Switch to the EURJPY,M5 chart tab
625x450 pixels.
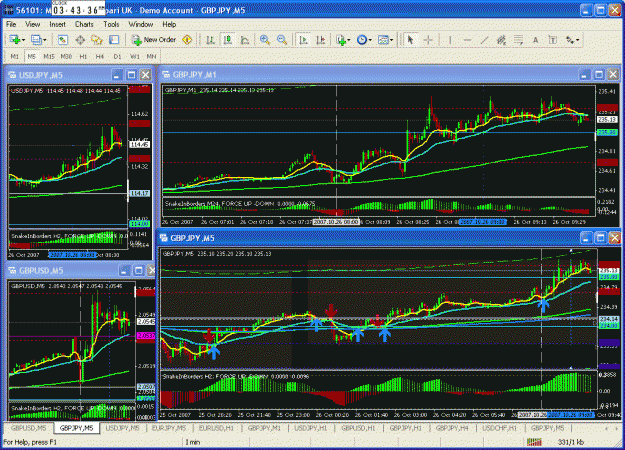click(x=169, y=428)
